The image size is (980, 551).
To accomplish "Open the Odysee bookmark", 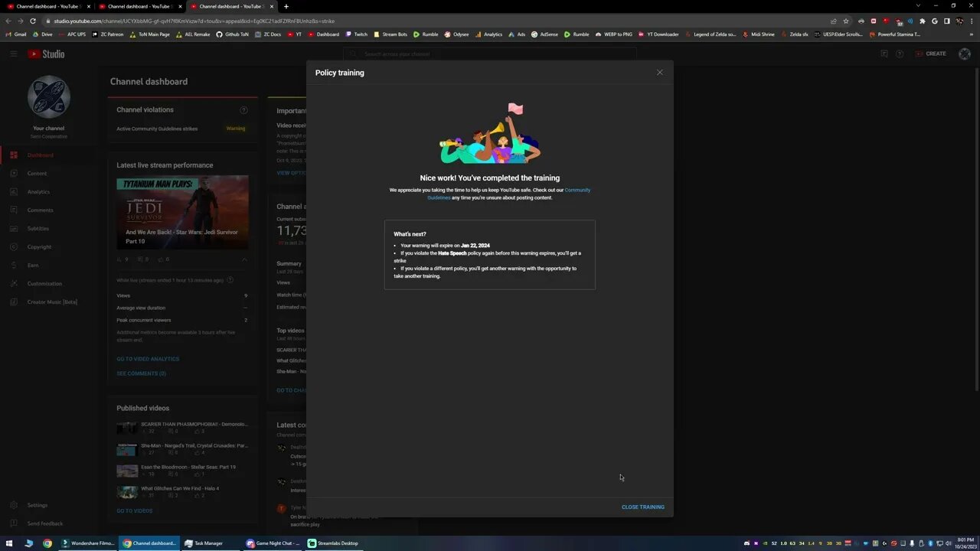I will coord(457,34).
